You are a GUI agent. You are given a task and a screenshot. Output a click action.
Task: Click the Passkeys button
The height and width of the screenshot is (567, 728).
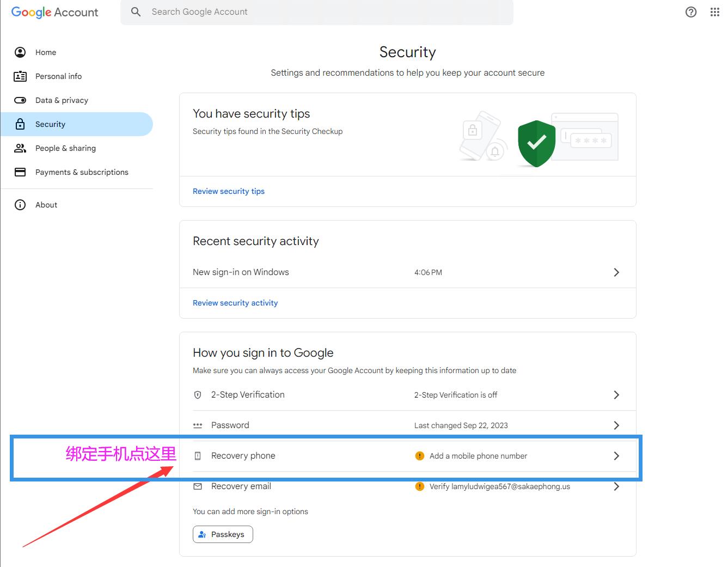pyautogui.click(x=223, y=534)
